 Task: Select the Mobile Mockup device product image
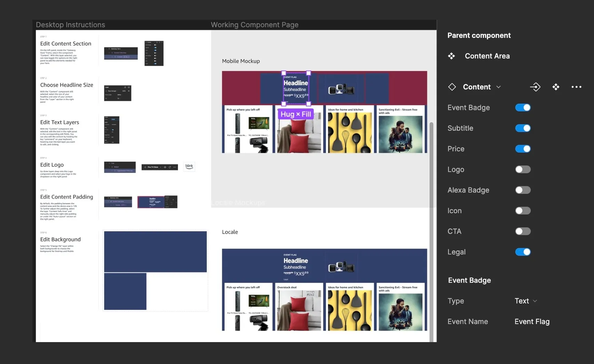pyautogui.click(x=341, y=89)
